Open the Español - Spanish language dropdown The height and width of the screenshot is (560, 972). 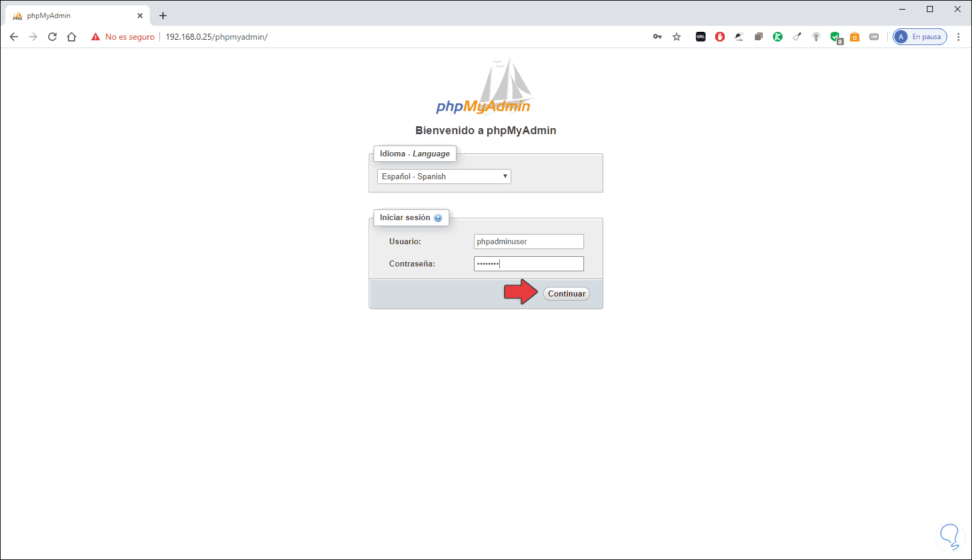pos(444,176)
